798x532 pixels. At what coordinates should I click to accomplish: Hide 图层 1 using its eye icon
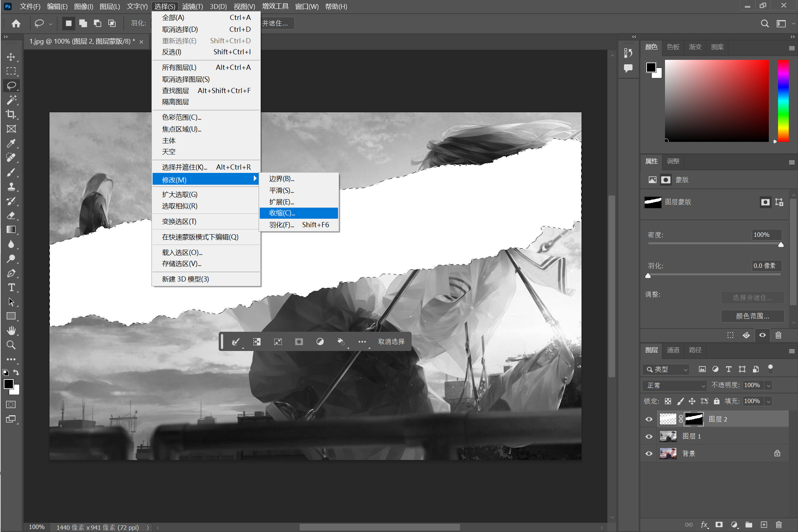649,436
